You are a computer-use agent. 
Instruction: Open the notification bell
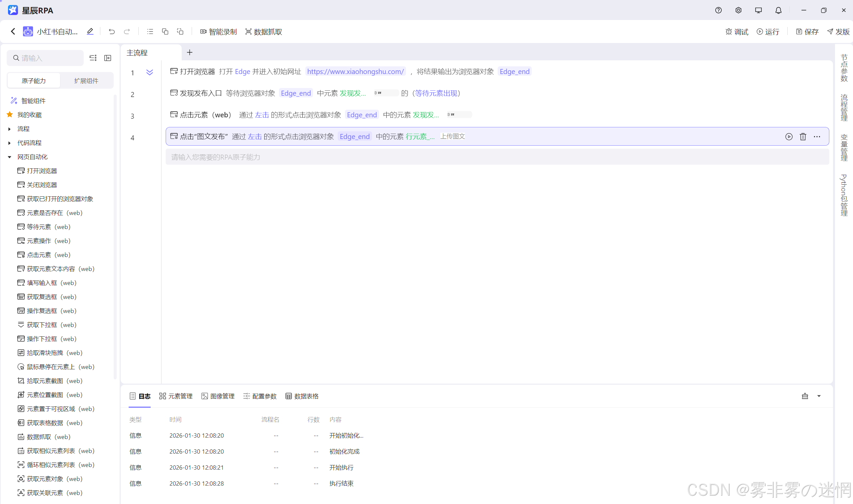pyautogui.click(x=778, y=10)
